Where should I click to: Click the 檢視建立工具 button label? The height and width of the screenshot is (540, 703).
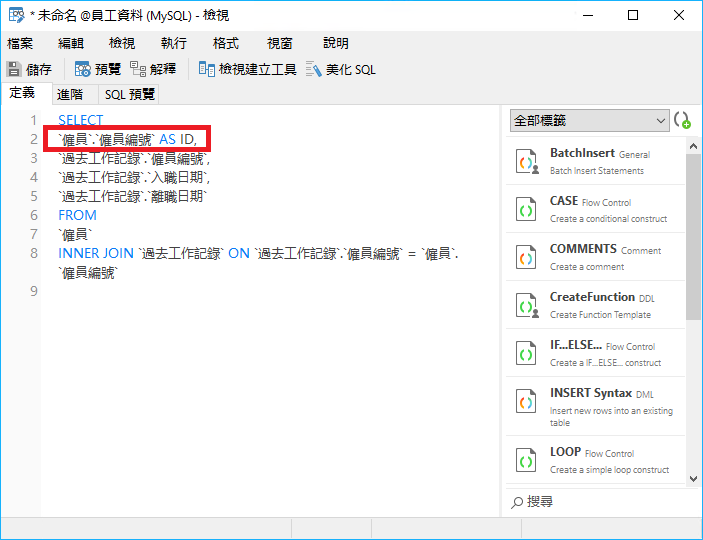[x=258, y=70]
